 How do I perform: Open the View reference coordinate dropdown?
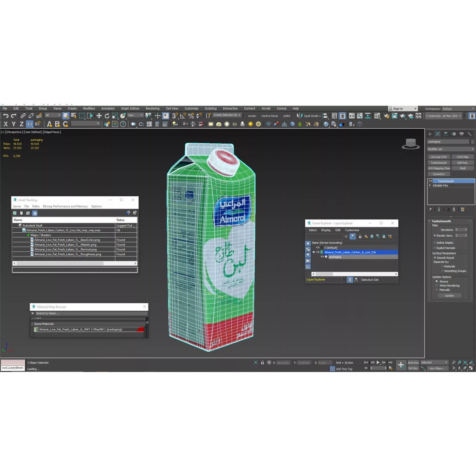pyautogui.click(x=135, y=115)
